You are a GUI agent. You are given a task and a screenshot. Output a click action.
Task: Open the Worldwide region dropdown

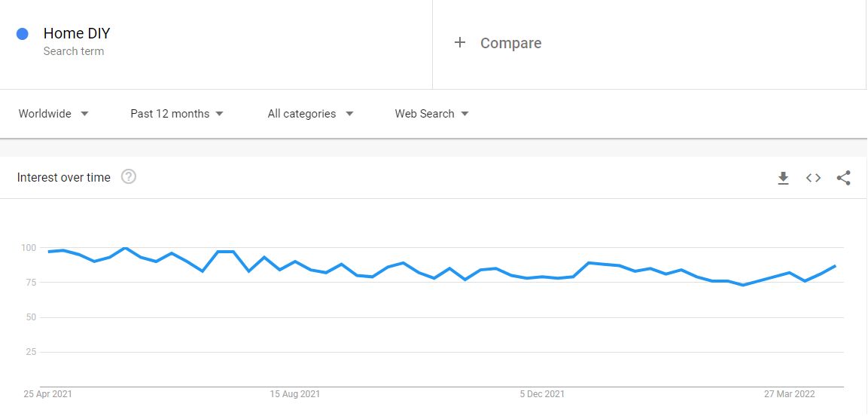(x=53, y=114)
